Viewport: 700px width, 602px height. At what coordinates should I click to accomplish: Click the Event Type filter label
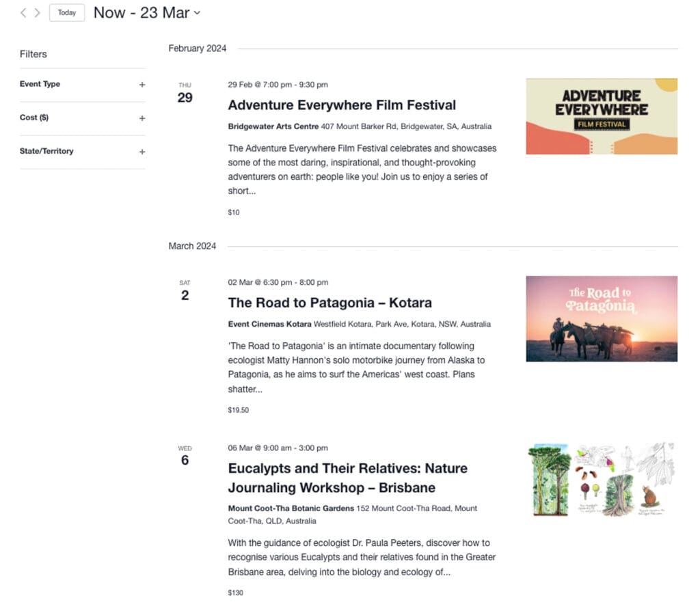40,84
